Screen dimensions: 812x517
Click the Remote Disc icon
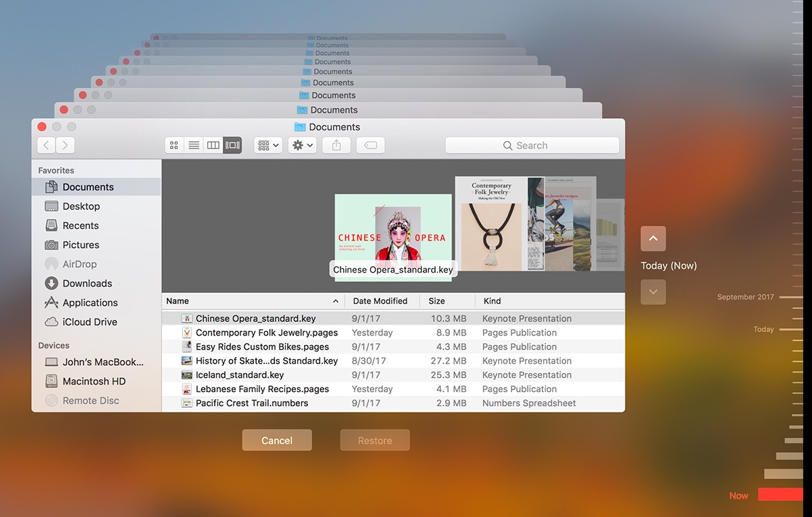[51, 400]
